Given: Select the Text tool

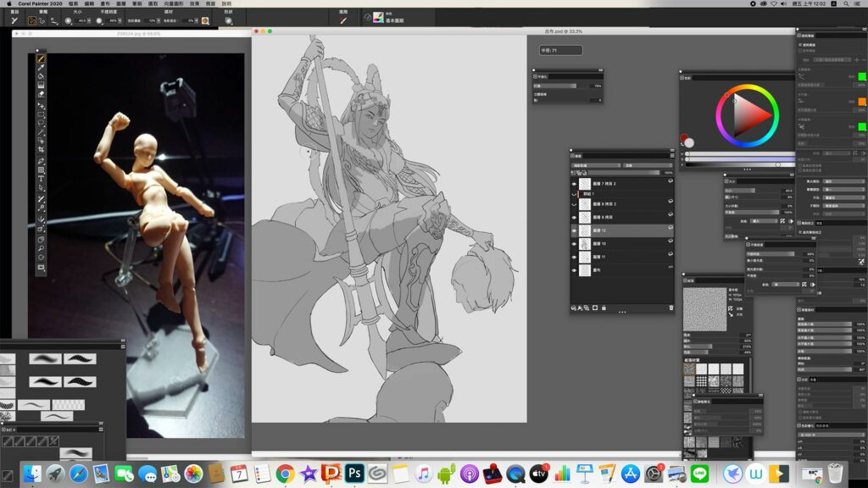Looking at the screenshot, I should pos(41,179).
